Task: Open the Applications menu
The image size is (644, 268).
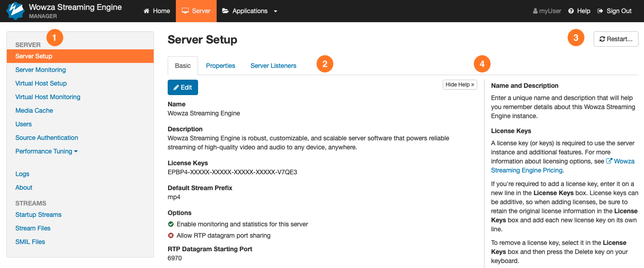Action: 250,11
